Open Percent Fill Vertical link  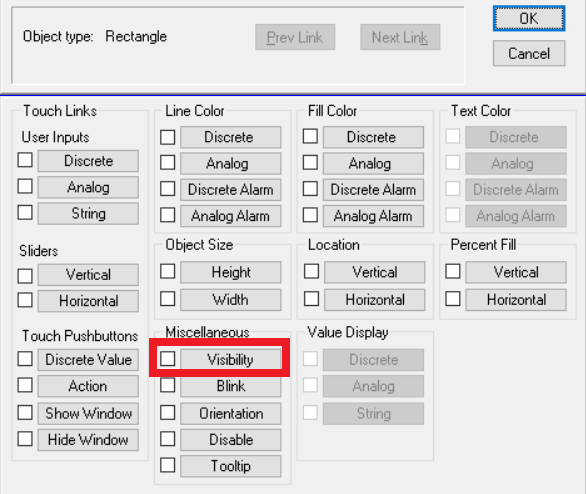coord(516,272)
